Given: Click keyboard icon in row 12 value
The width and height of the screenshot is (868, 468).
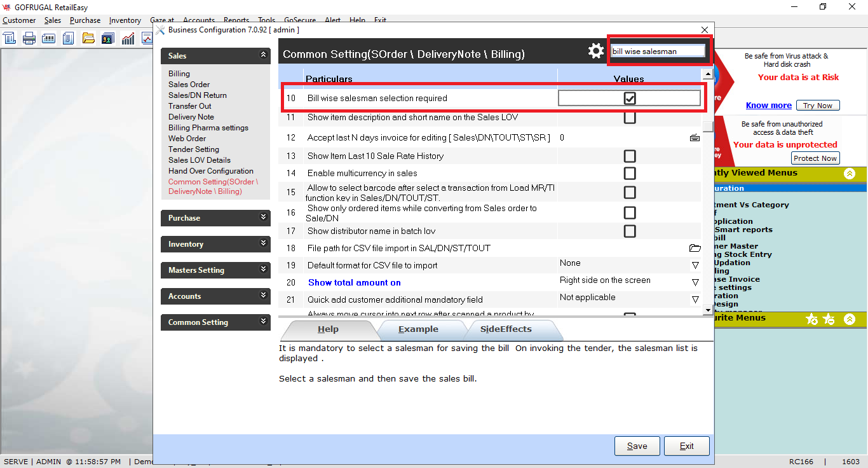Looking at the screenshot, I should 695,138.
